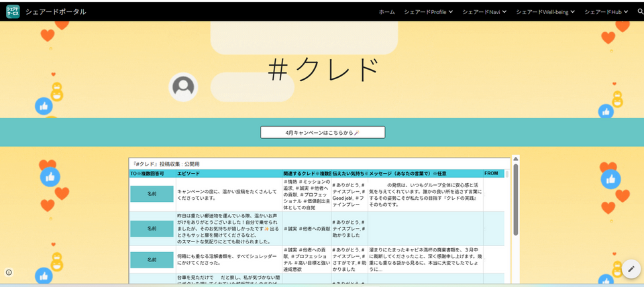Image resolution: width=644 pixels, height=287 pixels.
Task: Click the 昨日は重たい郵送物 episode cell
Action: (229, 229)
